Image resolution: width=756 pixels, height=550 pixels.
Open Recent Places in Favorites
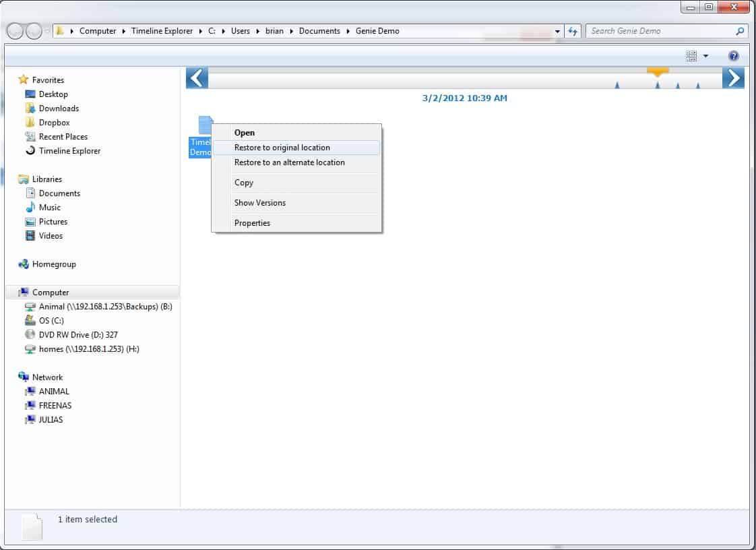[x=63, y=137]
